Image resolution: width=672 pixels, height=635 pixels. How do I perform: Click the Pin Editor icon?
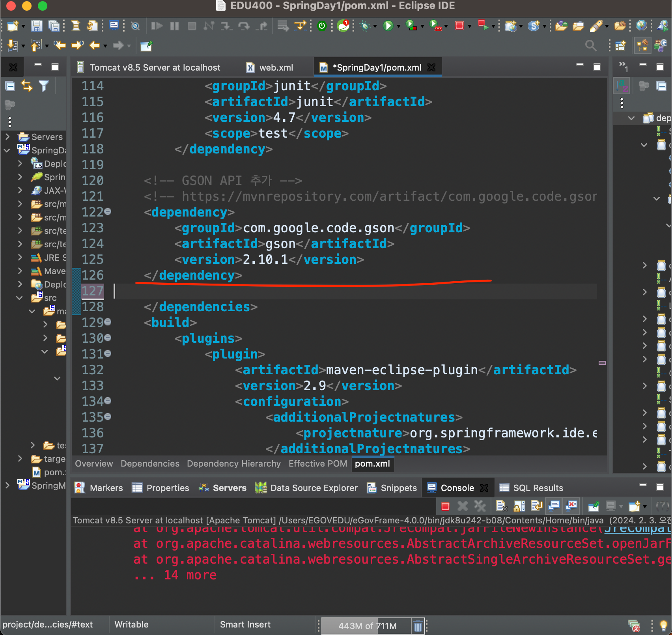(146, 46)
